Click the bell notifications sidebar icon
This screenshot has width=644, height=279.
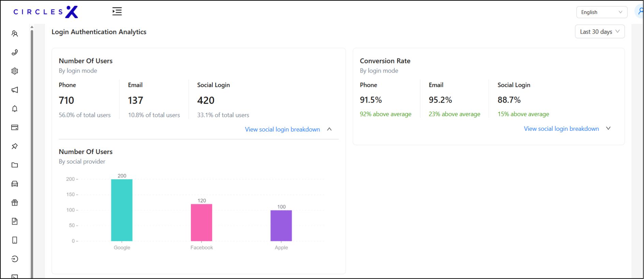[x=15, y=109]
